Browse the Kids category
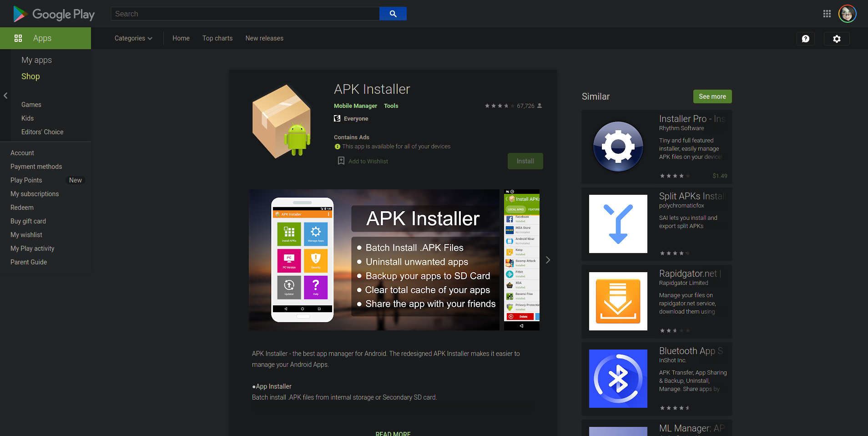 point(27,118)
